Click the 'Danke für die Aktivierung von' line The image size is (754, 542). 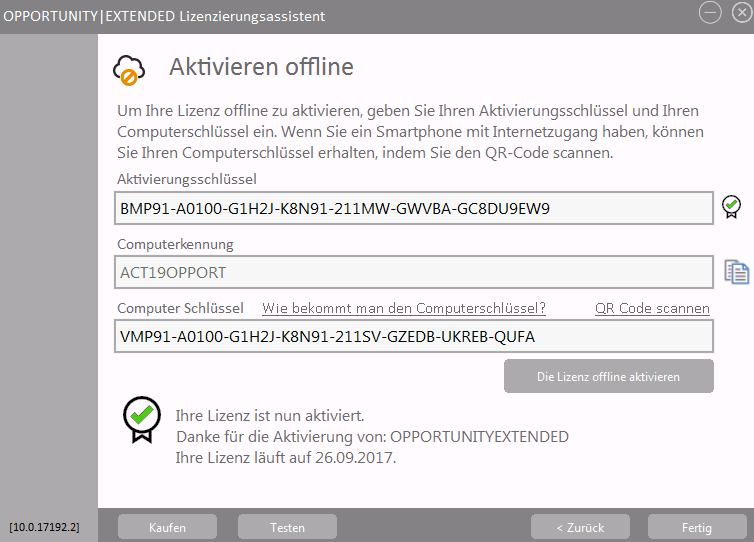[372, 437]
